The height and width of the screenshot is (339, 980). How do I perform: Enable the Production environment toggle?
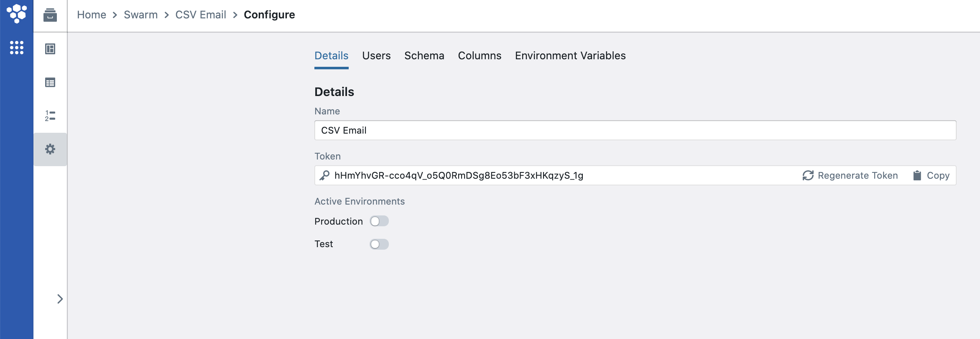[x=379, y=221]
